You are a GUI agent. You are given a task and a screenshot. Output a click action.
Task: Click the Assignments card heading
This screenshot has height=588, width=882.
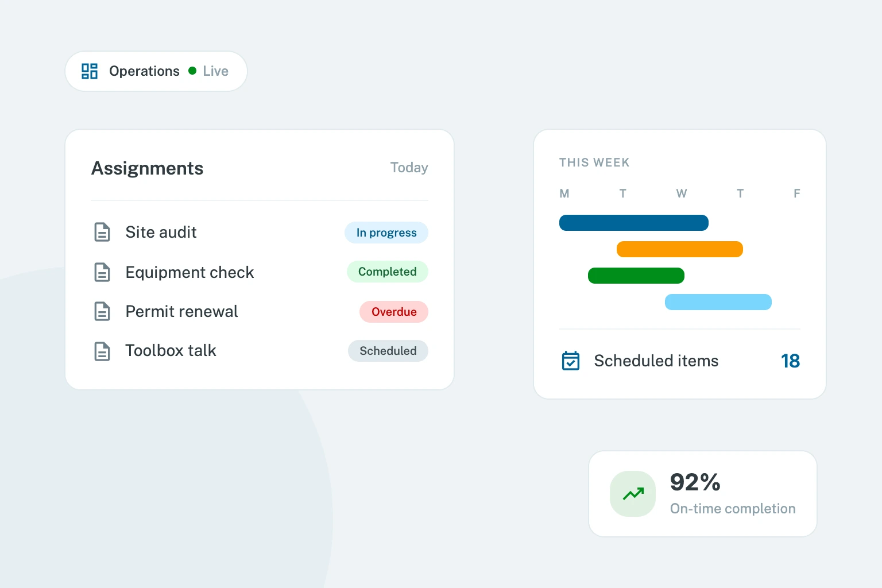pos(148,168)
